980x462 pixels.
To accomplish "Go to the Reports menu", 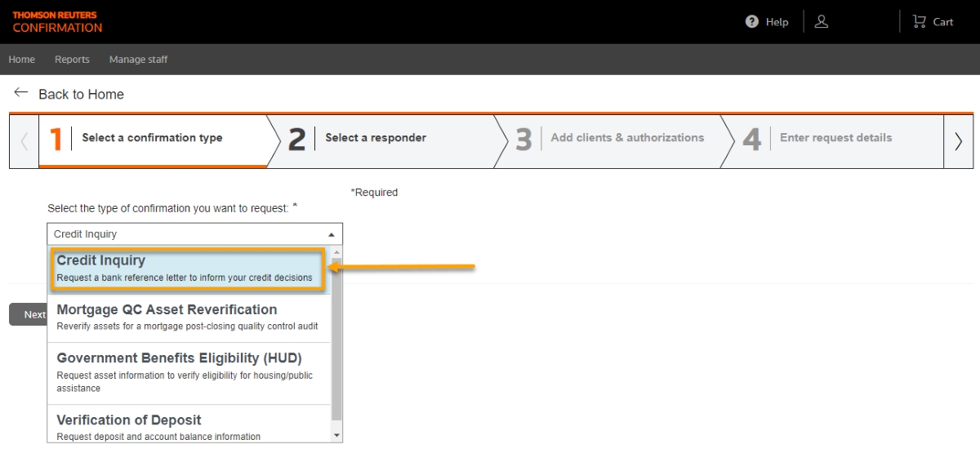I will pyautogui.click(x=72, y=60).
